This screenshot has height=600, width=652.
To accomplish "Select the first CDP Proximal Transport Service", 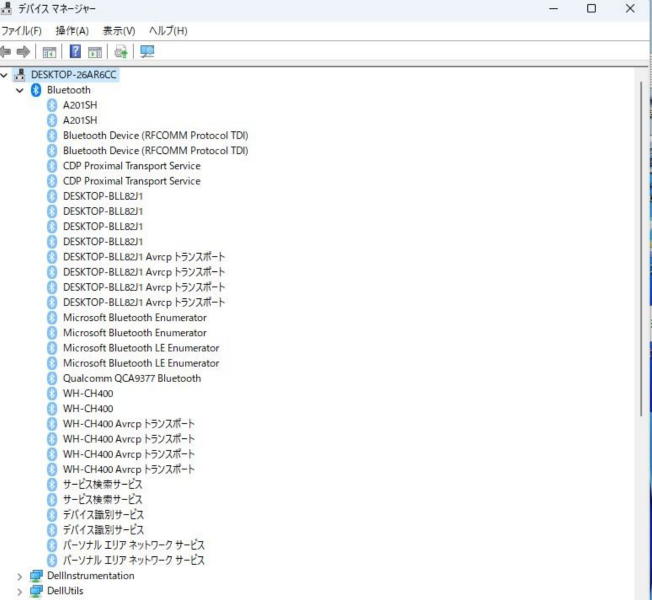I will (x=131, y=166).
